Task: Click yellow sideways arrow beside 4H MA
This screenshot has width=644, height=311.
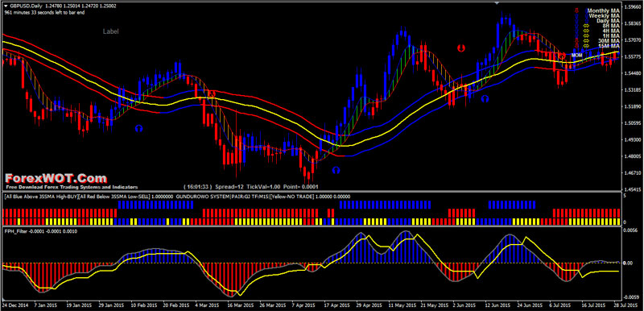Action: pyautogui.click(x=586, y=31)
